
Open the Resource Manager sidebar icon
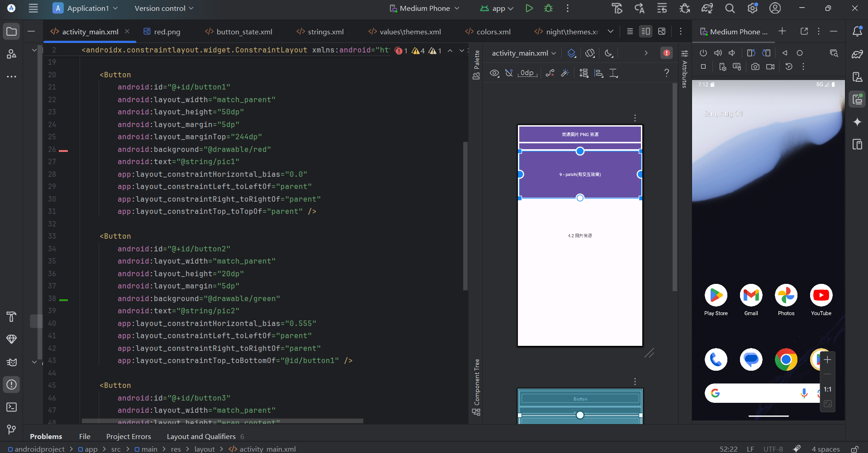coord(12,54)
